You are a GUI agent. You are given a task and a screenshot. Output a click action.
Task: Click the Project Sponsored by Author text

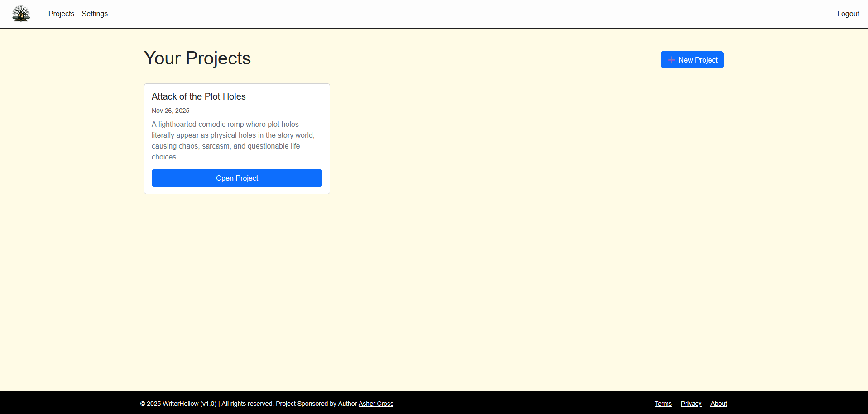click(x=316, y=404)
